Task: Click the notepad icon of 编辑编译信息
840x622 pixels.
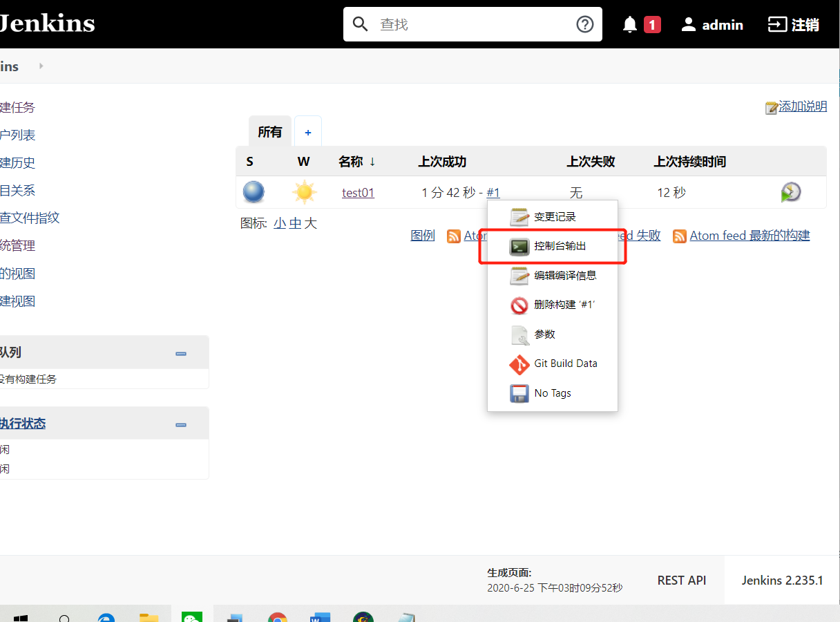Action: pos(519,276)
